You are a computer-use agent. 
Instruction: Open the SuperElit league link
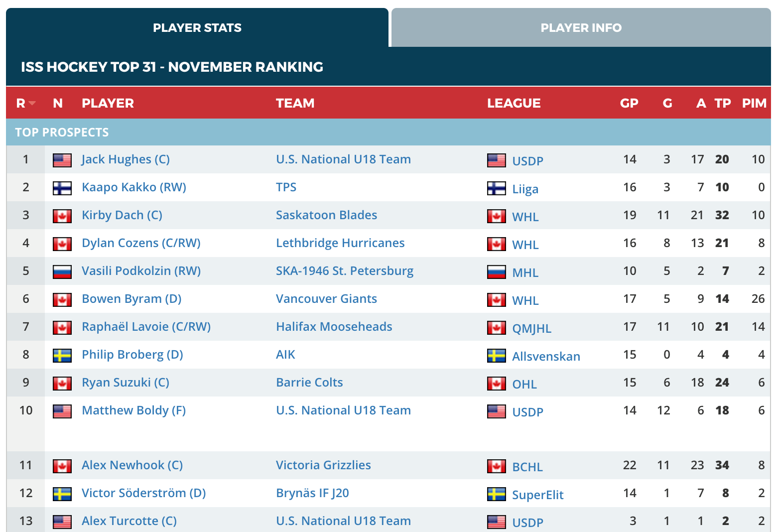click(538, 495)
